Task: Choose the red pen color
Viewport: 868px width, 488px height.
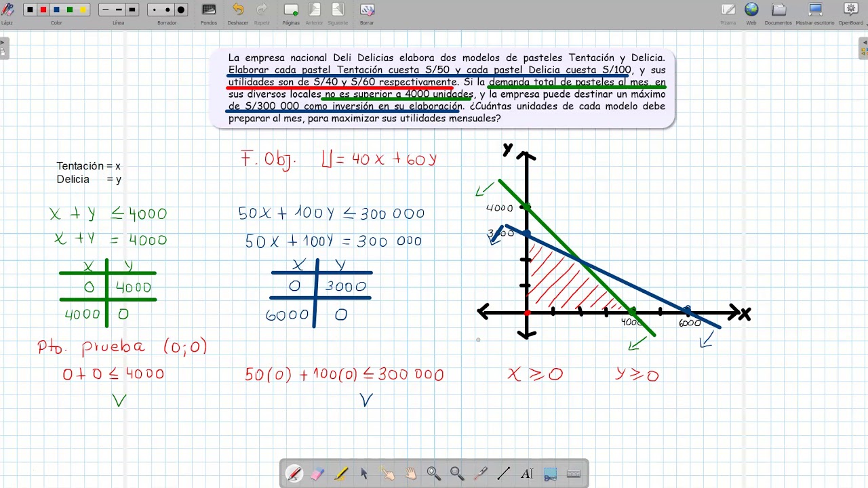Action: pyautogui.click(x=43, y=9)
